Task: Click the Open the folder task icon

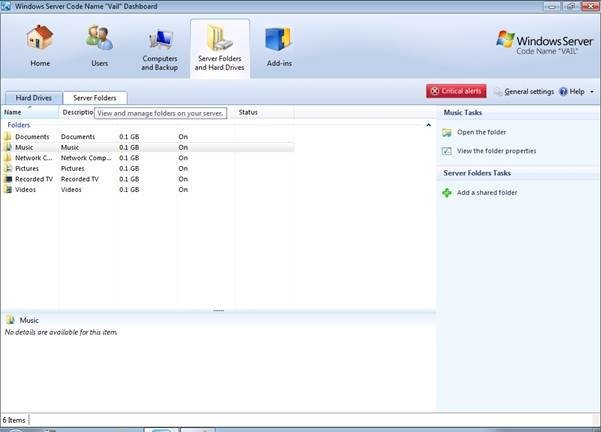Action: coord(447,133)
